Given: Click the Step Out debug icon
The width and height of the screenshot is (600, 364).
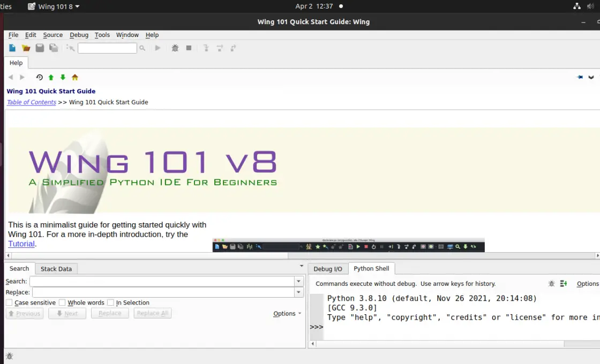Looking at the screenshot, I should (233, 48).
